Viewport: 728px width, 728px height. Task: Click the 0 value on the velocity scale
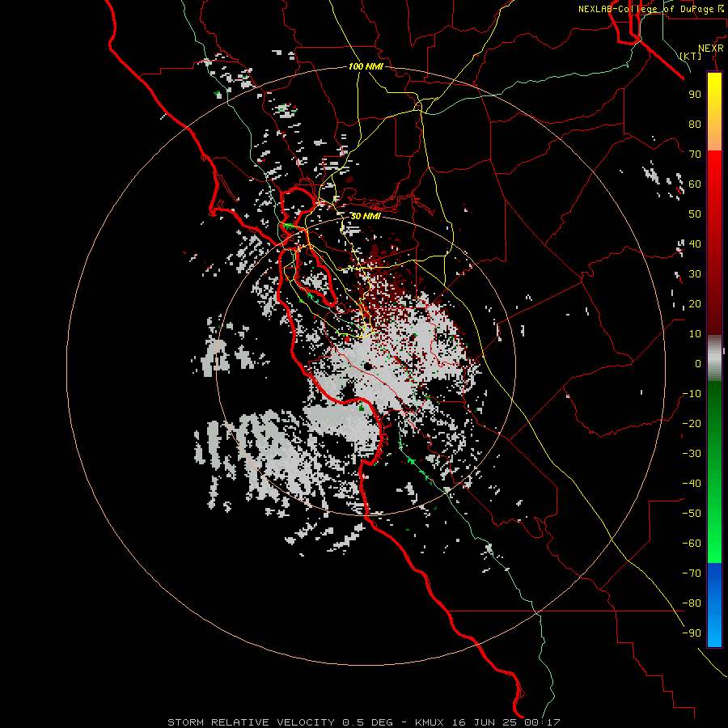pos(698,363)
